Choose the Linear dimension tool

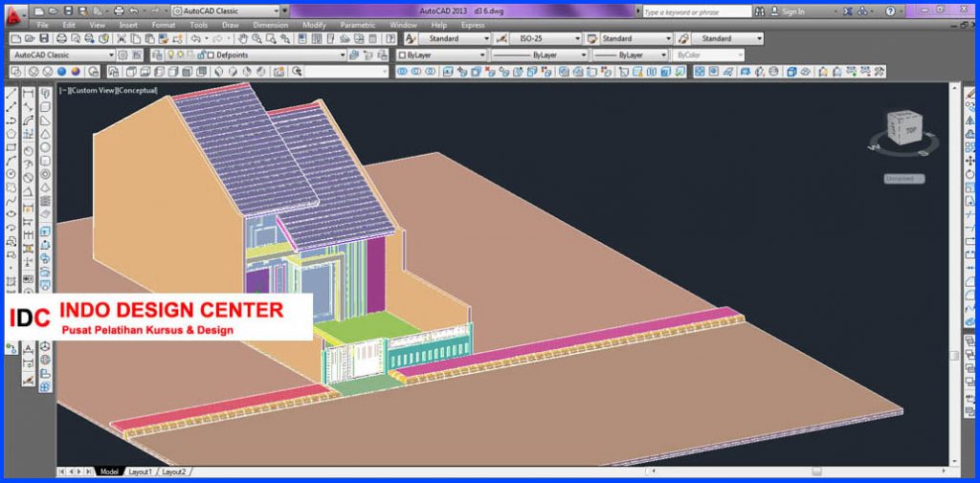(x=28, y=94)
